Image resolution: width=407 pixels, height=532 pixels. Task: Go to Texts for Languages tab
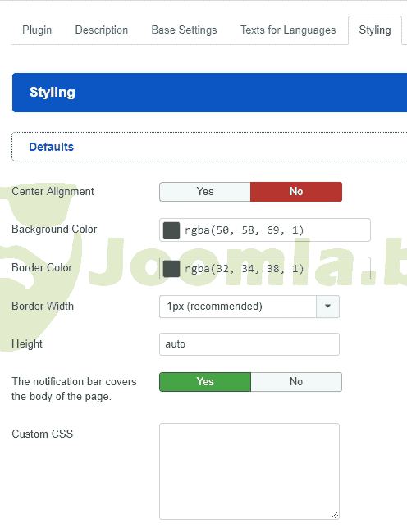[288, 30]
